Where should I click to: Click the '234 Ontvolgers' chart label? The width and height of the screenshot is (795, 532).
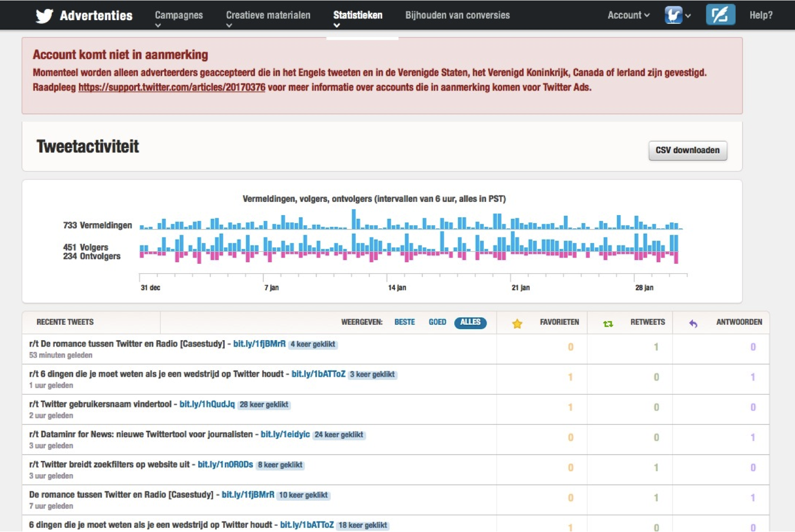tap(92, 256)
